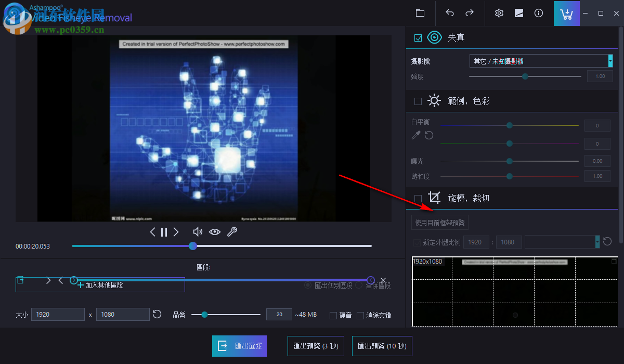
Task: Click the brightness icon next to 範例，色彩
Action: (434, 100)
